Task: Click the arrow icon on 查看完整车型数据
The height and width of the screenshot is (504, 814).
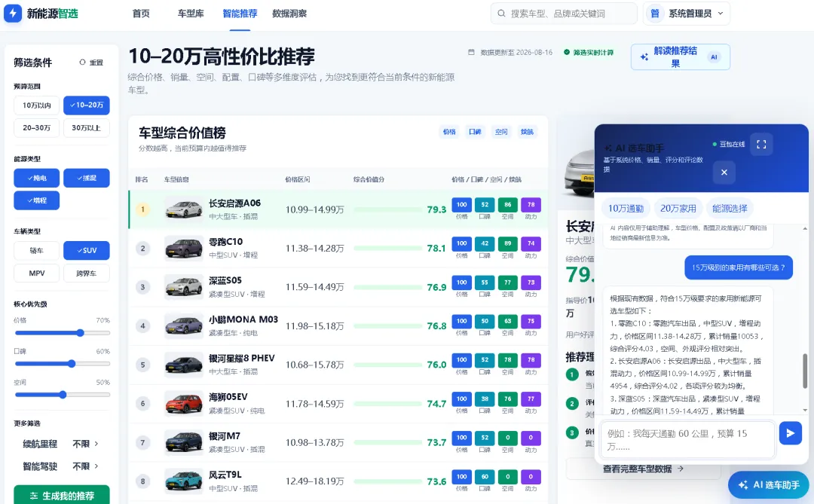Action: 681,469
